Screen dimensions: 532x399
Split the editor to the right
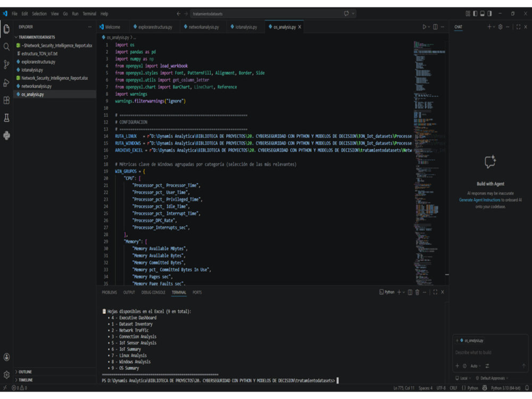tap(435, 27)
